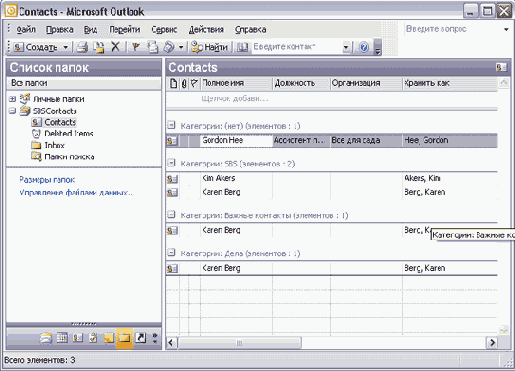Open the Сервис menu
The height and width of the screenshot is (371, 515).
pos(164,30)
